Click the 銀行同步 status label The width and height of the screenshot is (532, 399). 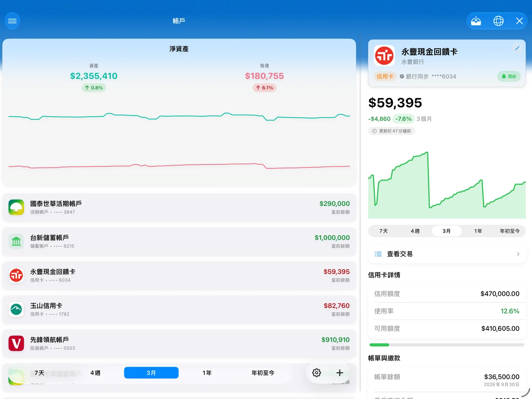pyautogui.click(x=417, y=76)
